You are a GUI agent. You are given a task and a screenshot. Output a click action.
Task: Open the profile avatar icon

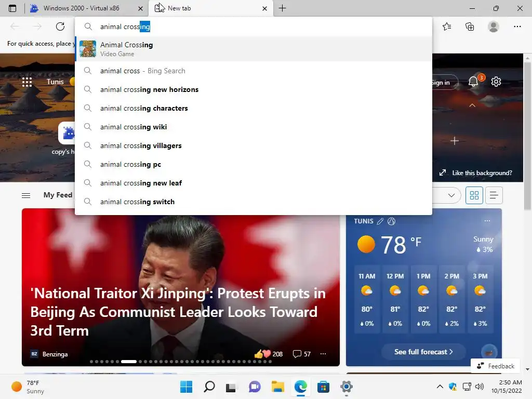(x=494, y=26)
